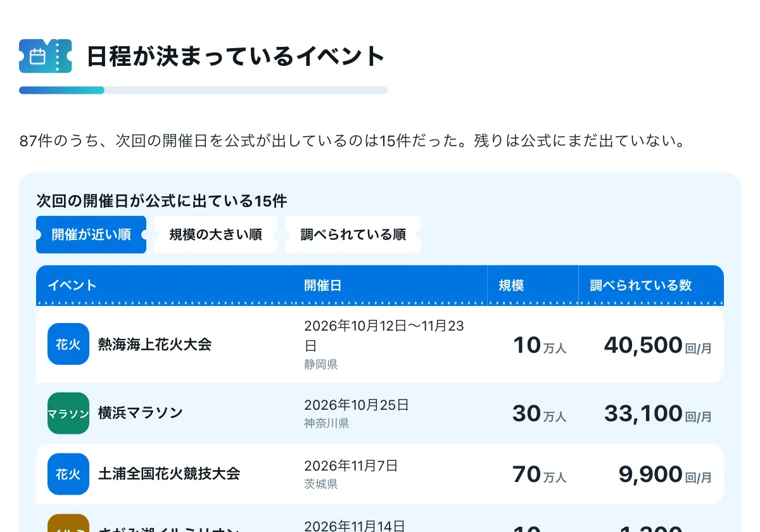Click the 30万人 scale value
This screenshot has width=760, height=532.
(540, 414)
